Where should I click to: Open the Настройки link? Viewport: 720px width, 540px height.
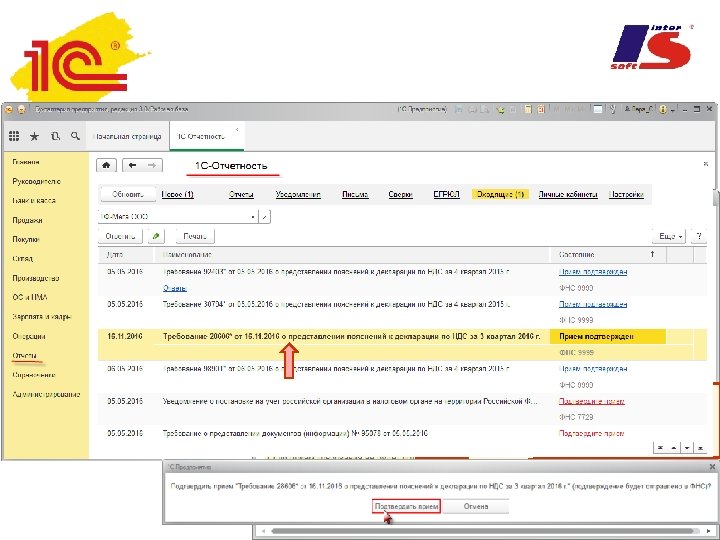(626, 195)
